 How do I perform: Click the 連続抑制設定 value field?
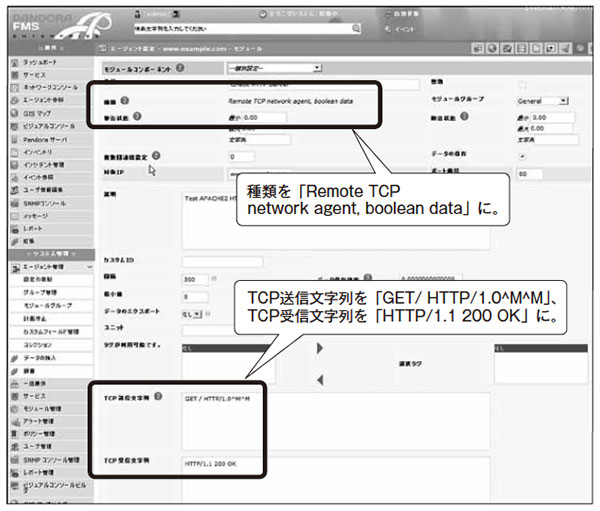[241, 157]
